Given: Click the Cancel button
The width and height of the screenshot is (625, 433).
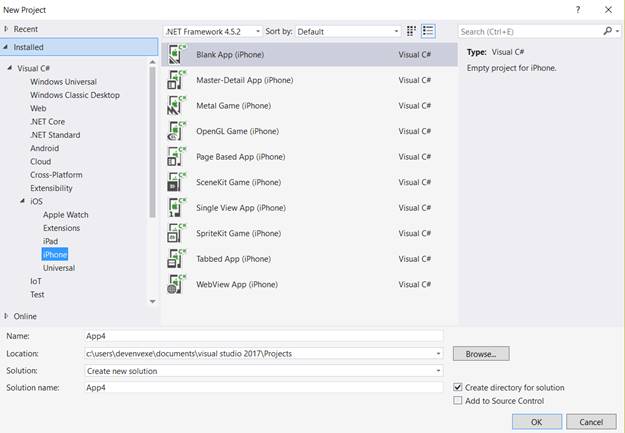Looking at the screenshot, I should tap(591, 421).
